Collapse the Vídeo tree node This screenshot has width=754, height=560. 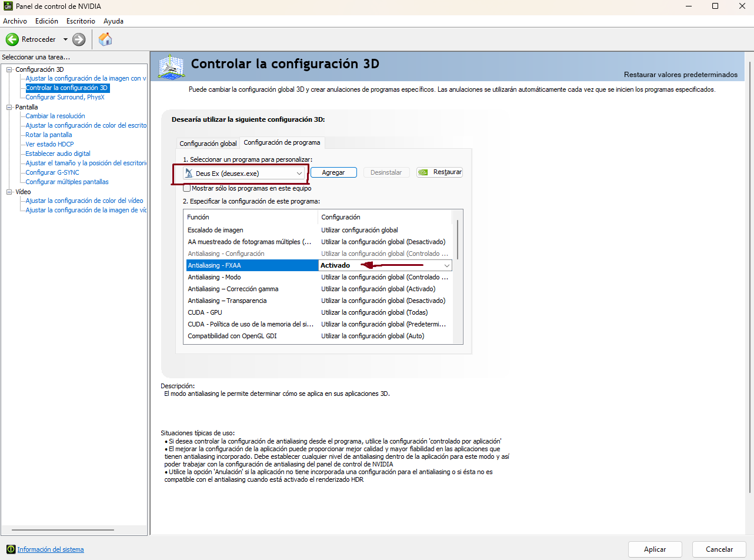[x=9, y=192]
